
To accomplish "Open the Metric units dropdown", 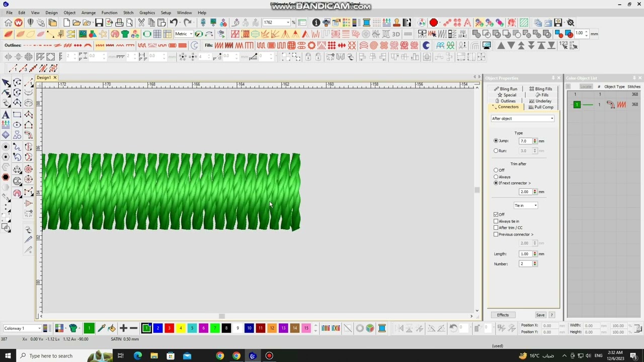I will pos(184,34).
